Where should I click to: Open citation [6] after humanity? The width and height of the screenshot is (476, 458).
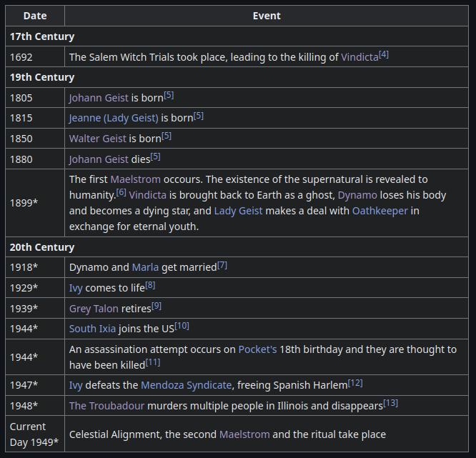[121, 192]
